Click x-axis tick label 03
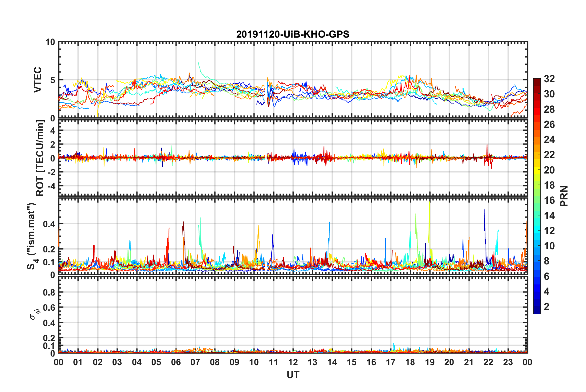This screenshot has height=392, width=586. [117, 362]
